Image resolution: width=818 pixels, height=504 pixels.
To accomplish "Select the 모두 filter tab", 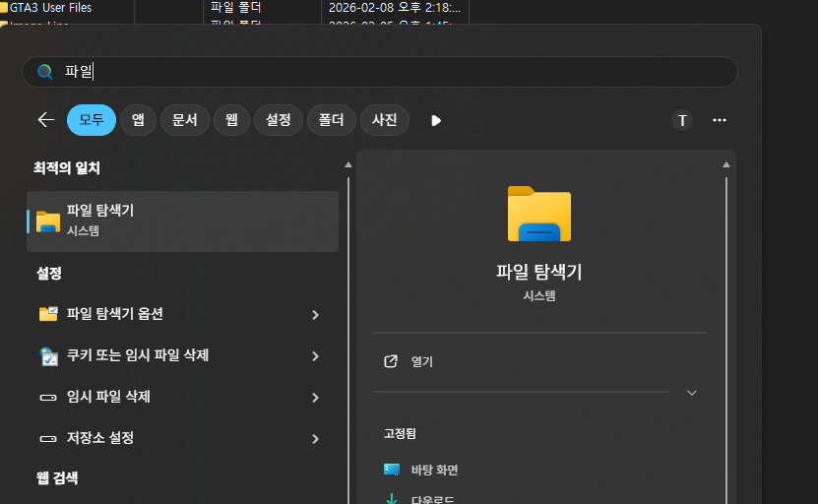I will [x=92, y=120].
